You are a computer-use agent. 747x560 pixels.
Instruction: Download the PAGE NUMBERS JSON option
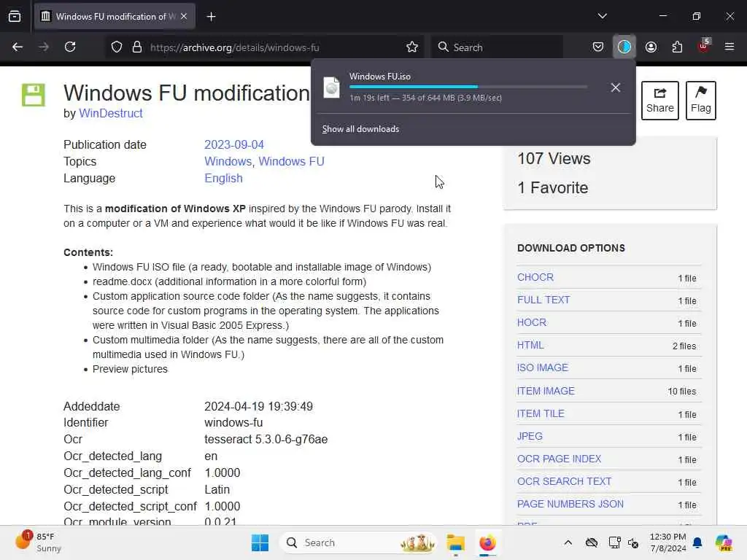point(570,504)
